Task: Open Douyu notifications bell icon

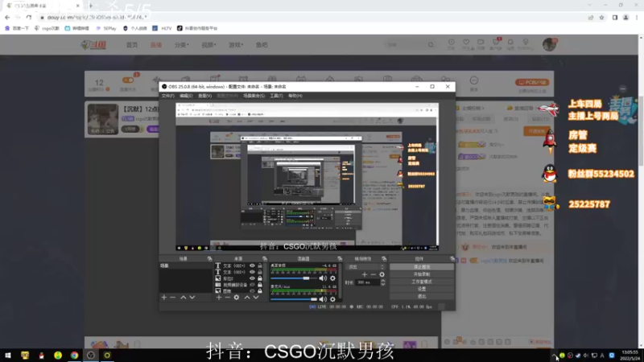Action: [x=510, y=43]
